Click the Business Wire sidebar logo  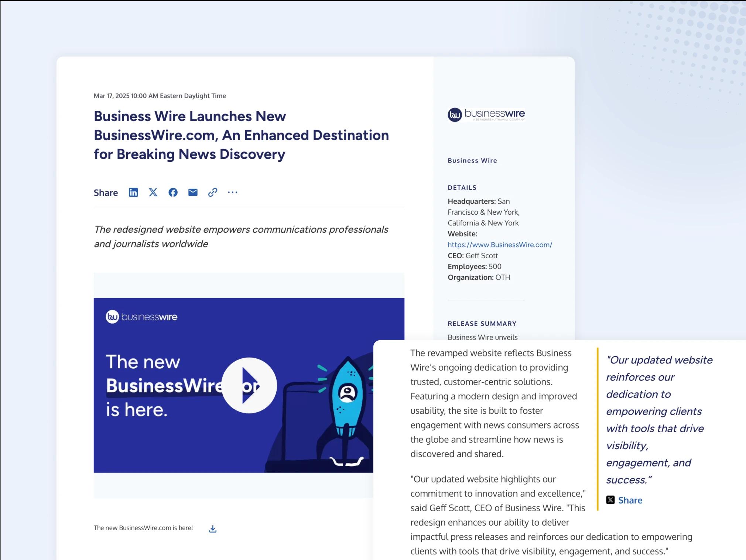pos(486,115)
